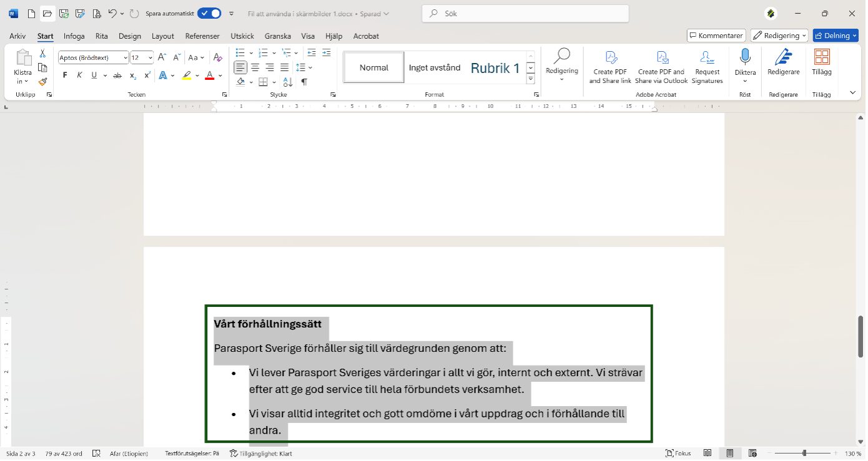The image size is (868, 461).
Task: Open the font size dropdown showing 12
Action: (150, 57)
